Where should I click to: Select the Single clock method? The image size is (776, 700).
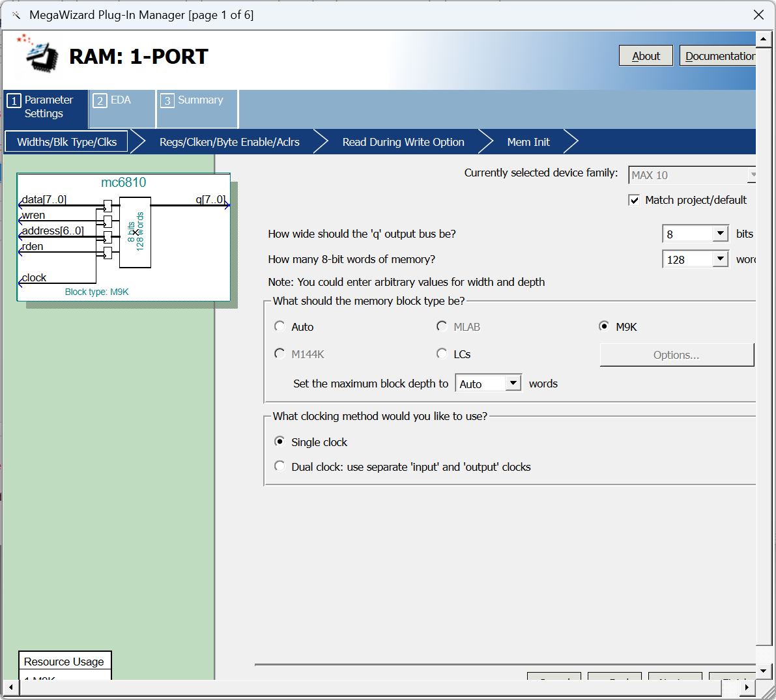click(280, 442)
